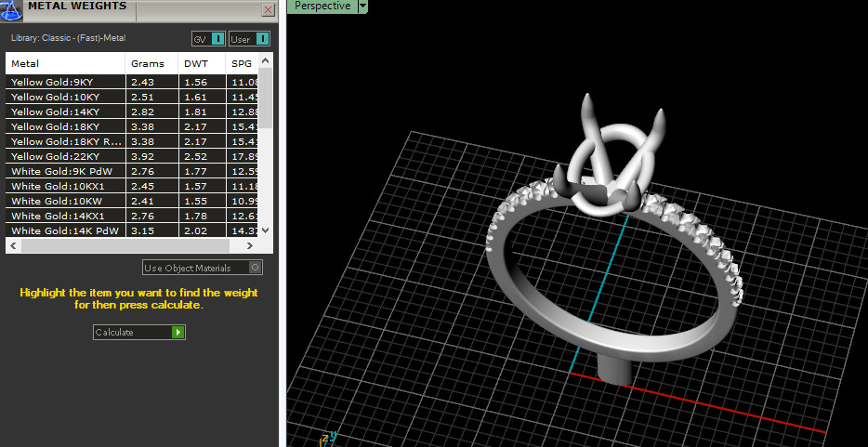Toggle the GV library switch
Screen dimensions: 868x447
pos(209,39)
